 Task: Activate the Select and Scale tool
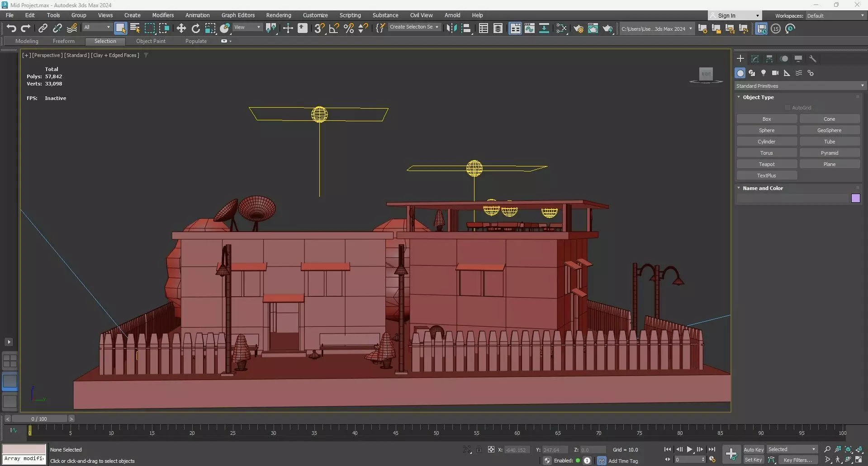click(x=210, y=29)
